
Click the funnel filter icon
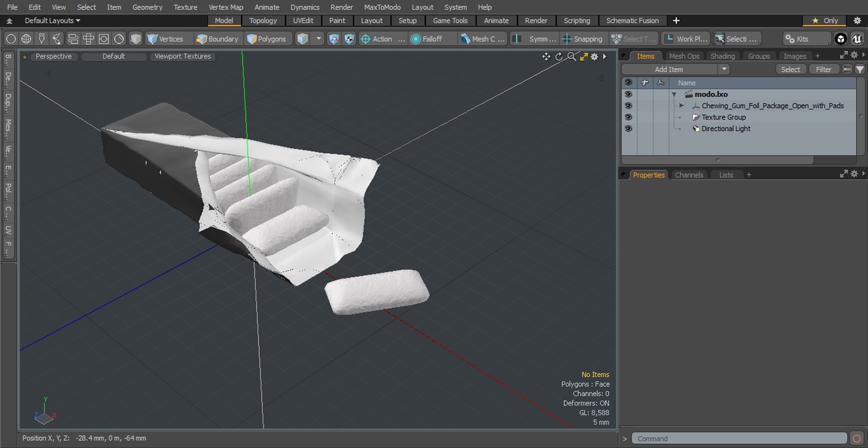[x=860, y=69]
